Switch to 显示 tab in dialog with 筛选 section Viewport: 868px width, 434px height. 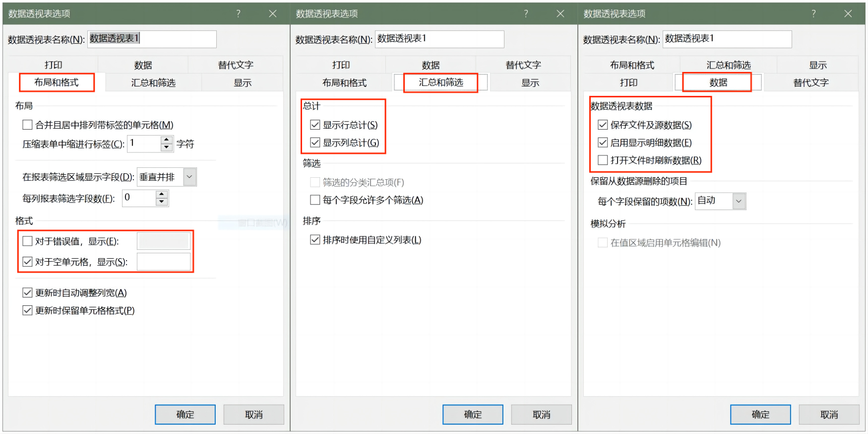pos(530,83)
